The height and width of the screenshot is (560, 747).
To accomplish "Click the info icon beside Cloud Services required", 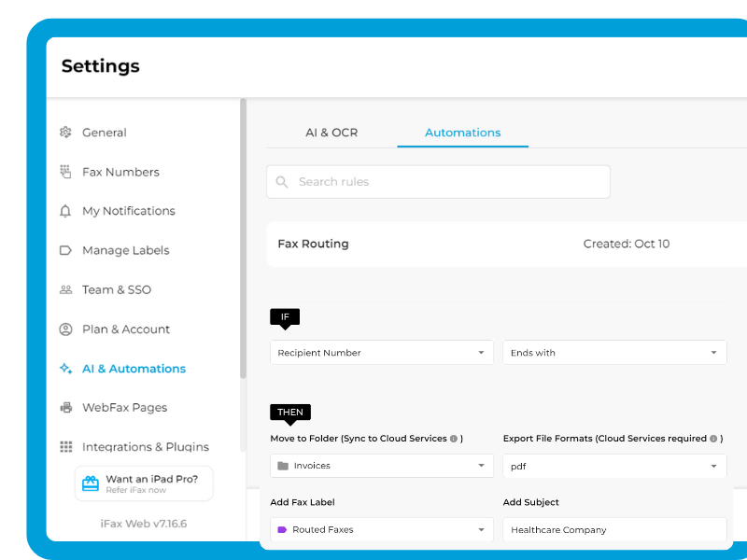I will click(x=713, y=439).
